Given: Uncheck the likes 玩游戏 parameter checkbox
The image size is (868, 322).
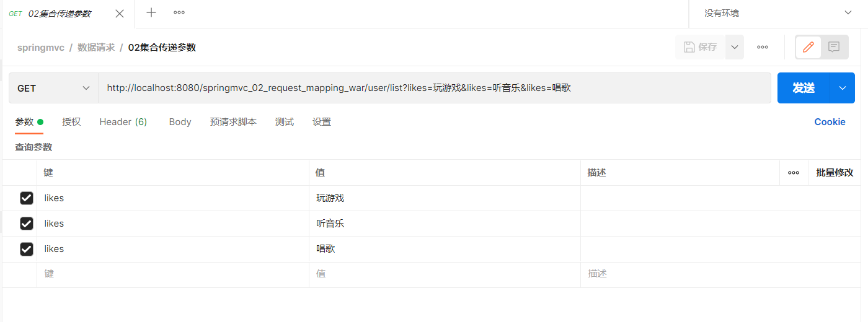Looking at the screenshot, I should [x=27, y=198].
